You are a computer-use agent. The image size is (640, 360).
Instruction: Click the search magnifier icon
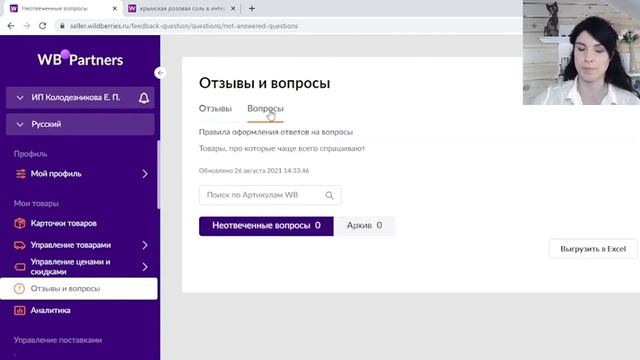click(329, 196)
